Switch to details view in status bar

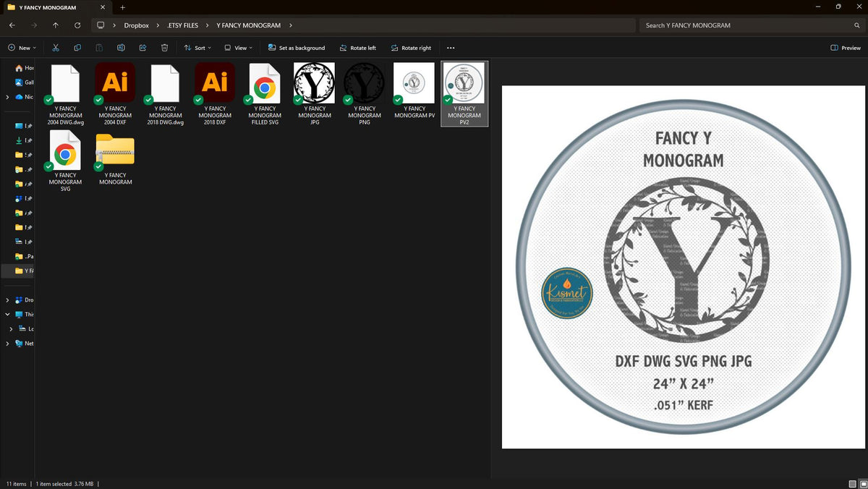[852, 483]
